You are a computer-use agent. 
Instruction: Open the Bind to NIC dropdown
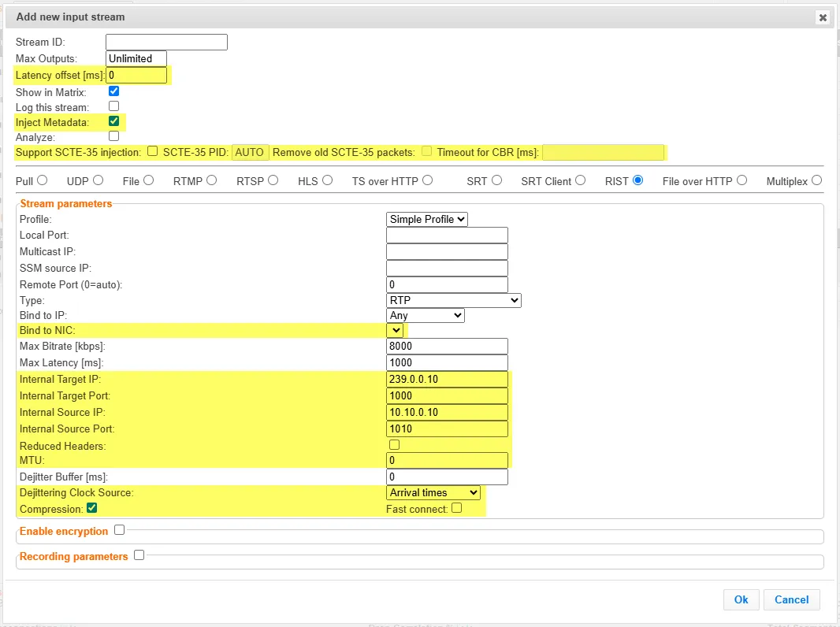pos(395,330)
